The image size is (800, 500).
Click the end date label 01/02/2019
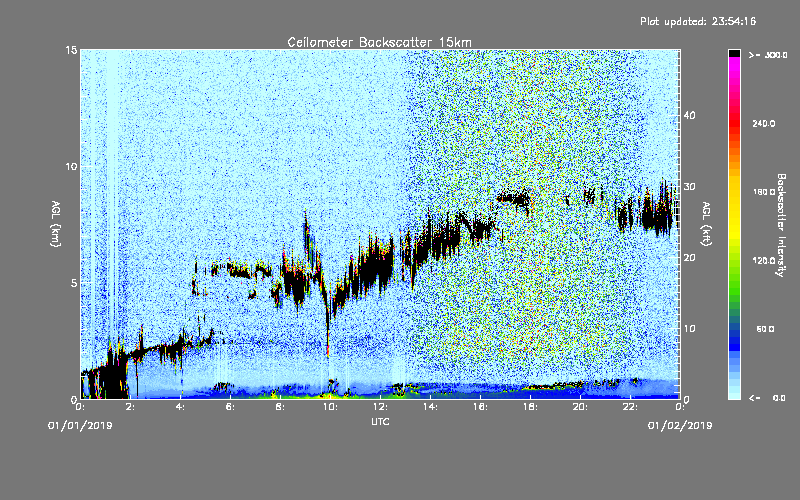[x=680, y=426]
